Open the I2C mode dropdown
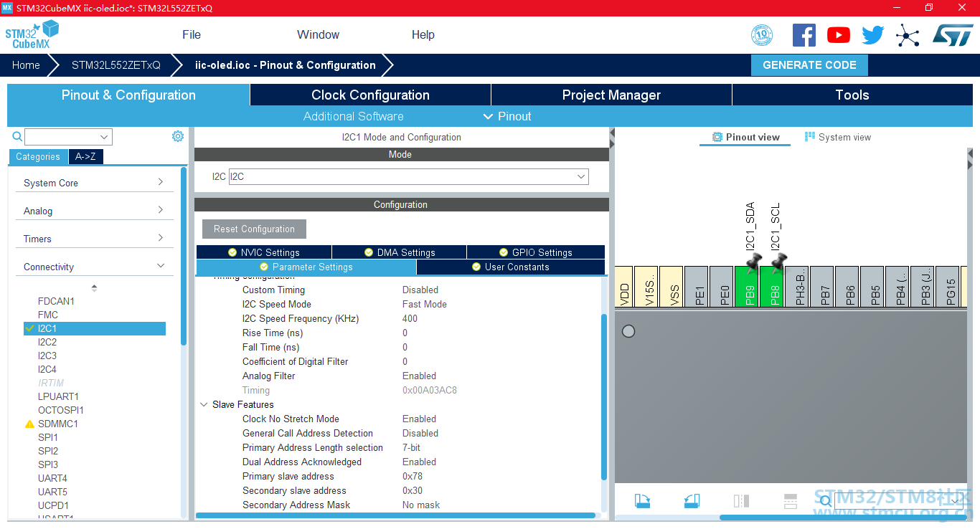980x529 pixels. pyautogui.click(x=409, y=176)
